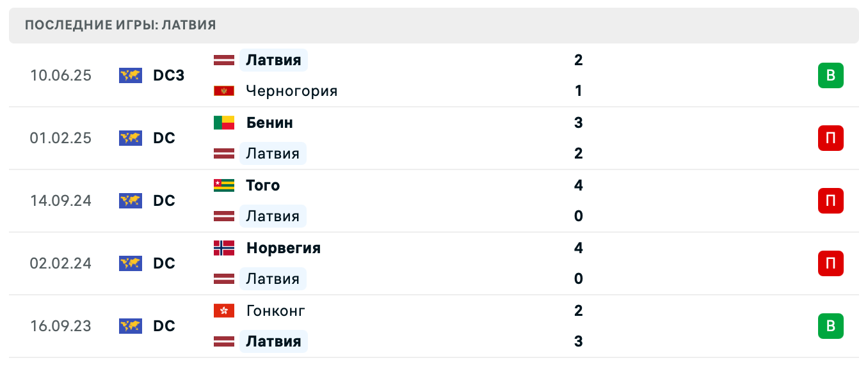
Task: Click the DC3 competition label
Action: pyautogui.click(x=168, y=75)
